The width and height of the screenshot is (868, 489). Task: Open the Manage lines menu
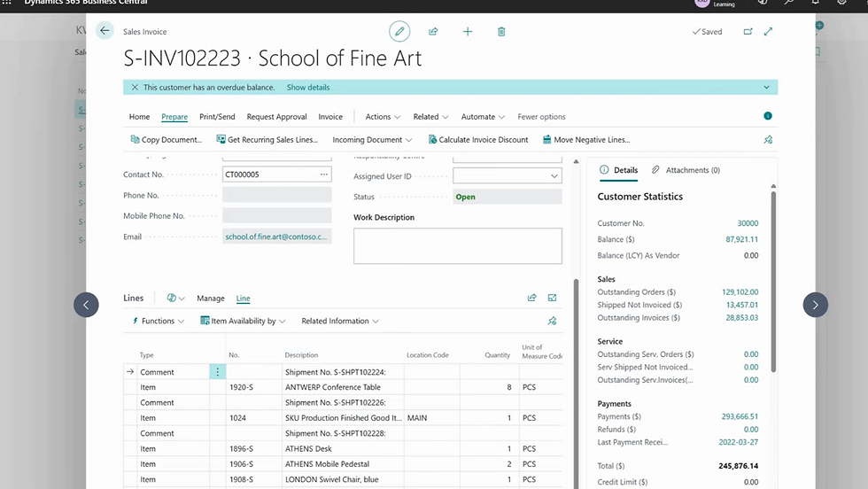click(211, 298)
